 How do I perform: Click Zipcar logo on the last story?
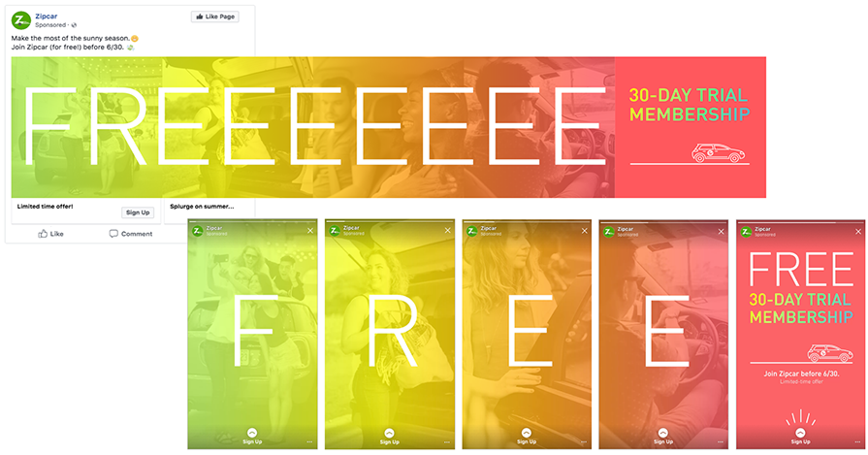click(746, 231)
